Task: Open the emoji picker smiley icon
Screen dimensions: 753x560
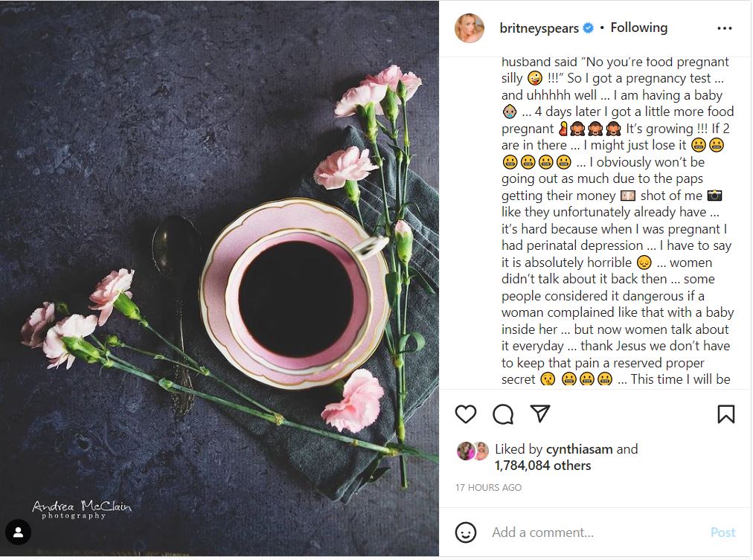Action: (466, 532)
